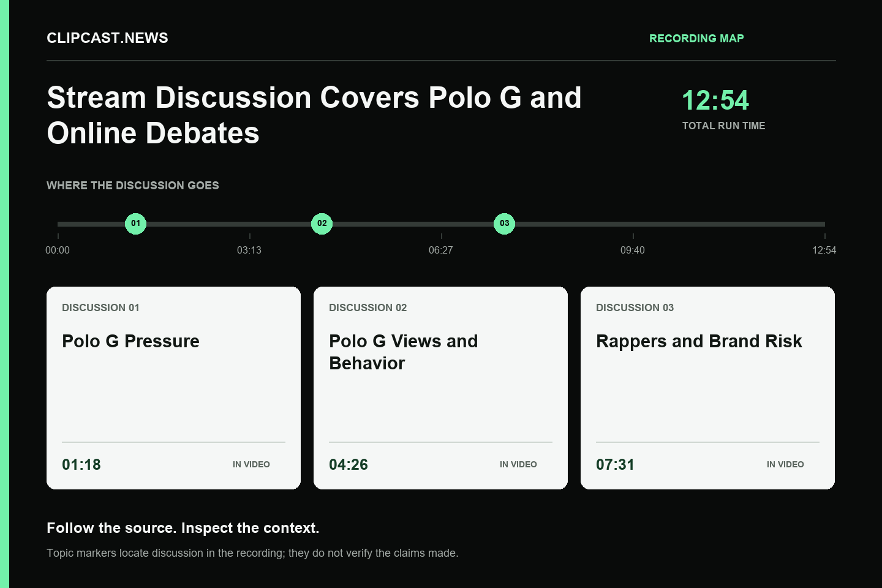Seek on the recording timeline track

coord(441,224)
